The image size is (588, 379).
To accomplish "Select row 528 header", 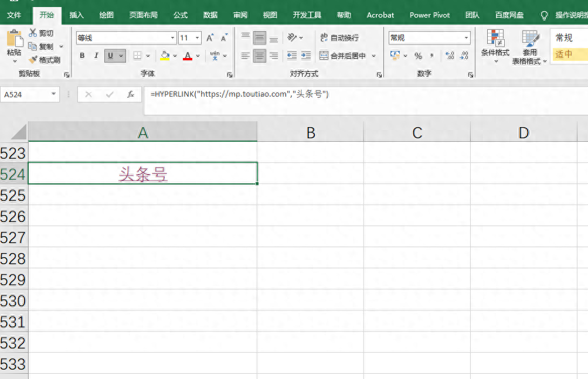I will (13, 259).
